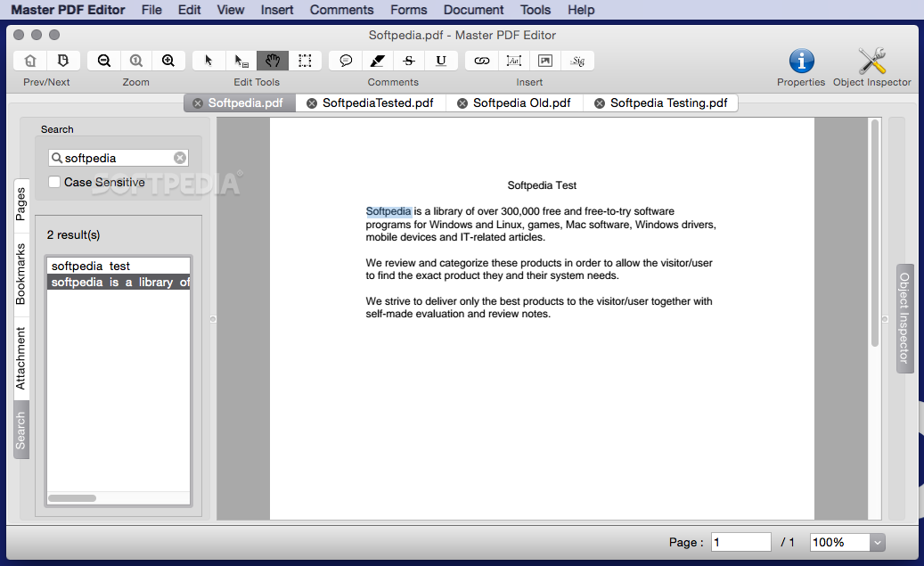Open the Insert menu
Screen dimensions: 924x566
coord(277,10)
